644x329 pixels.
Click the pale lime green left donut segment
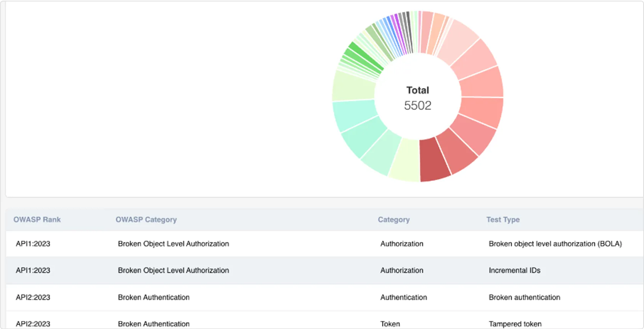[x=353, y=86]
